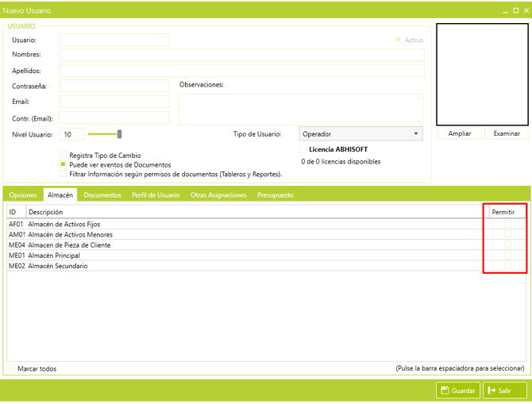Maximize the Nuevo Usuario window
Image resolution: width=532 pixels, height=404 pixels.
[x=515, y=11]
